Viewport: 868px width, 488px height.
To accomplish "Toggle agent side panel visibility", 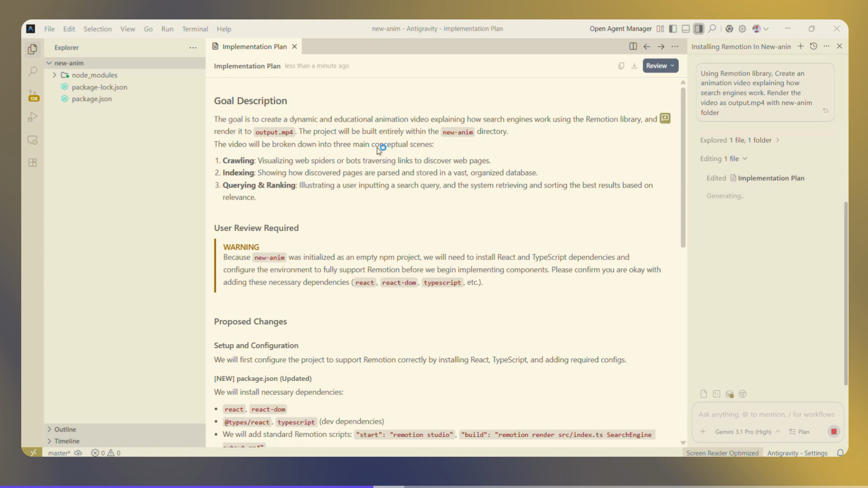I will tap(699, 29).
